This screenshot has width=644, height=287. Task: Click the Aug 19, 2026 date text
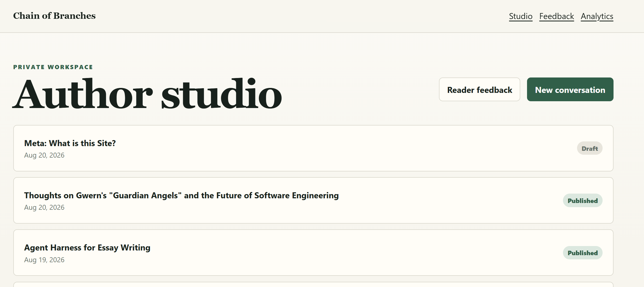[44, 260]
